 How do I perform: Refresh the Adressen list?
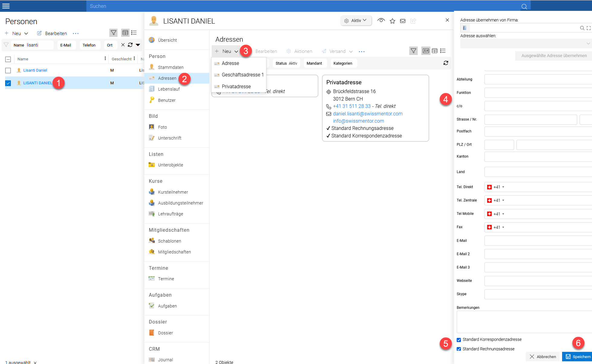pyautogui.click(x=446, y=63)
